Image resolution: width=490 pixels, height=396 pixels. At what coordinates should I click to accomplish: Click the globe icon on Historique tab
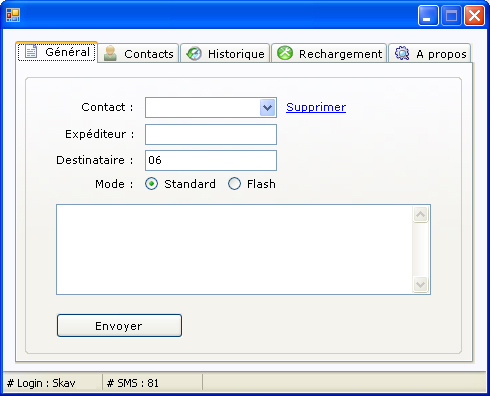point(194,53)
